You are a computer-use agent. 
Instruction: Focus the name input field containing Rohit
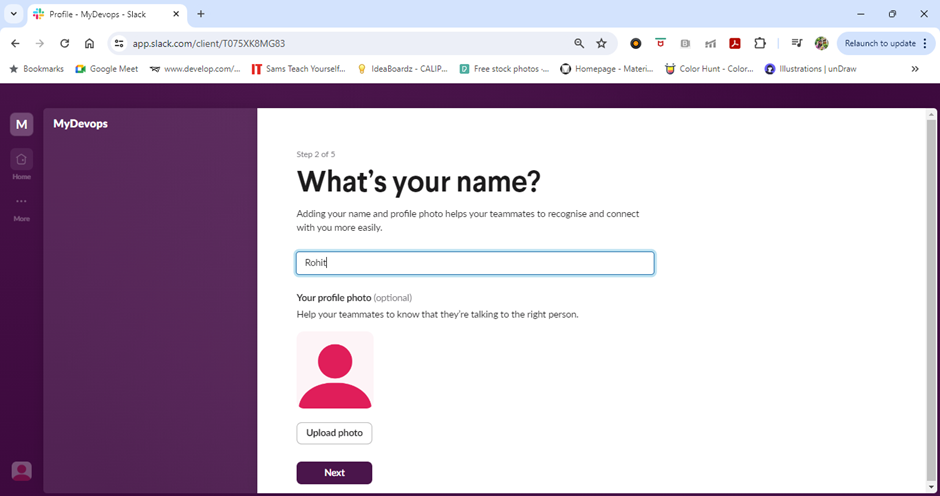pyautogui.click(x=475, y=263)
